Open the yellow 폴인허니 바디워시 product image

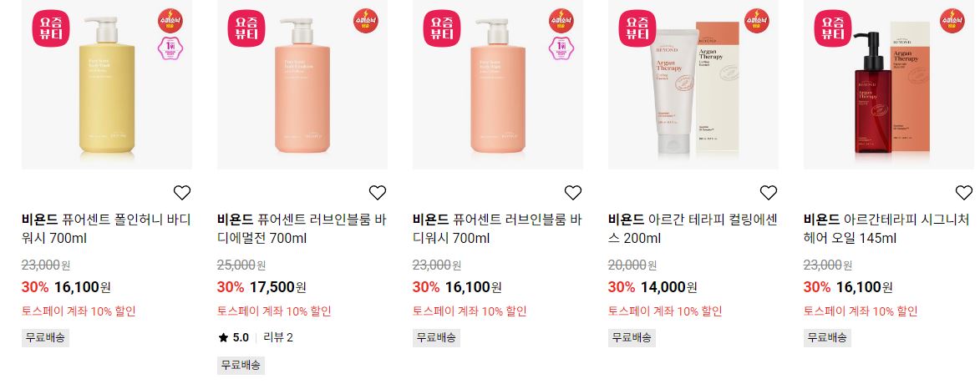(107, 84)
